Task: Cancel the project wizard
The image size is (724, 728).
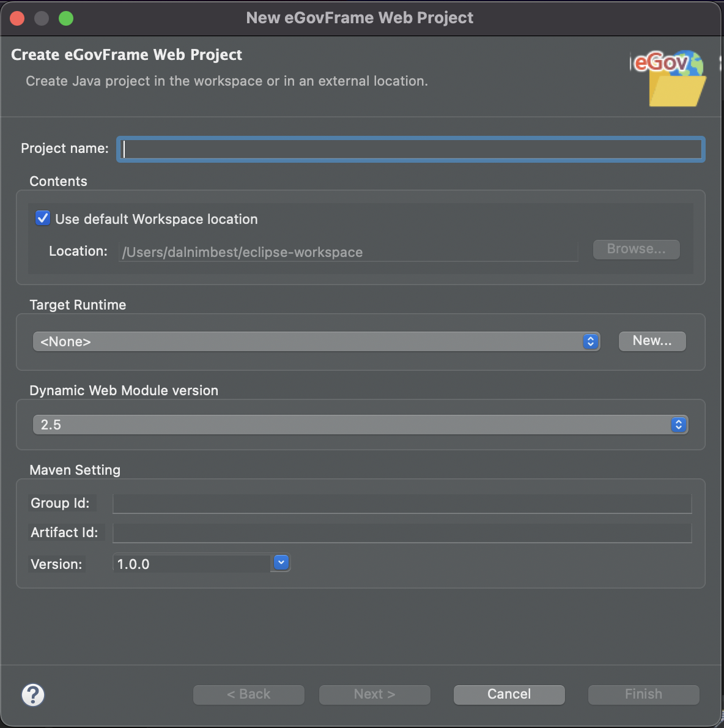Action: (509, 694)
